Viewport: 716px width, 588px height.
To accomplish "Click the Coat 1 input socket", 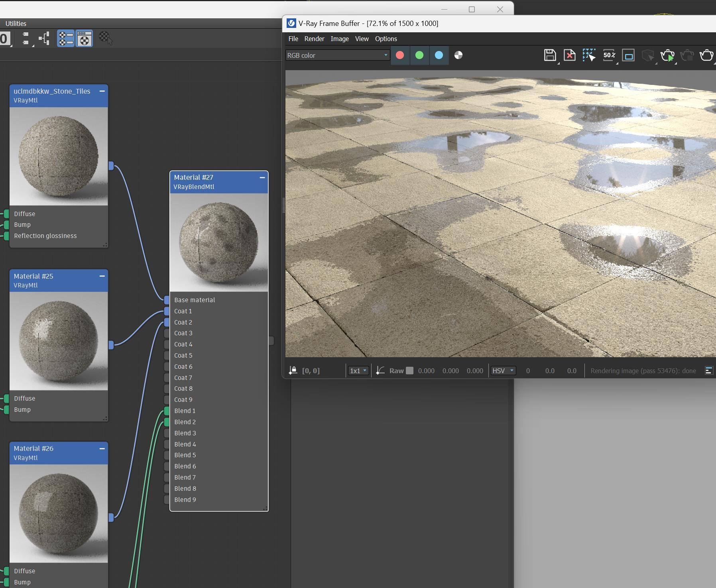I will pyautogui.click(x=167, y=311).
